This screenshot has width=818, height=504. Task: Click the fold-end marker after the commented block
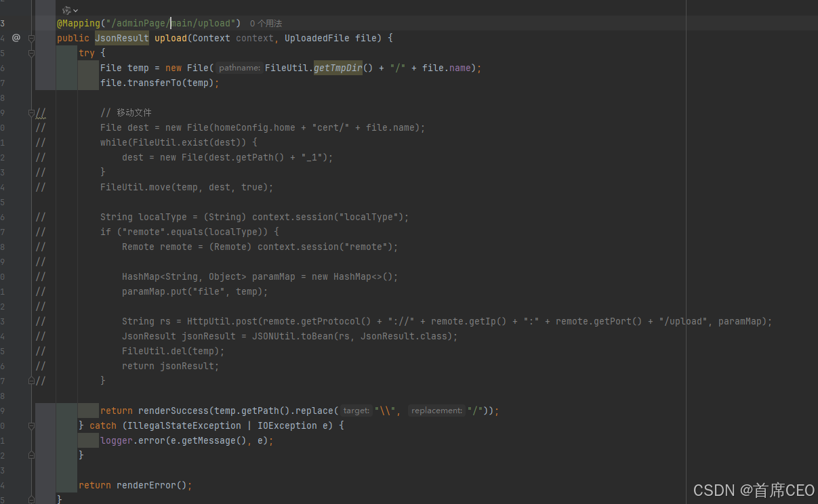pos(31,381)
